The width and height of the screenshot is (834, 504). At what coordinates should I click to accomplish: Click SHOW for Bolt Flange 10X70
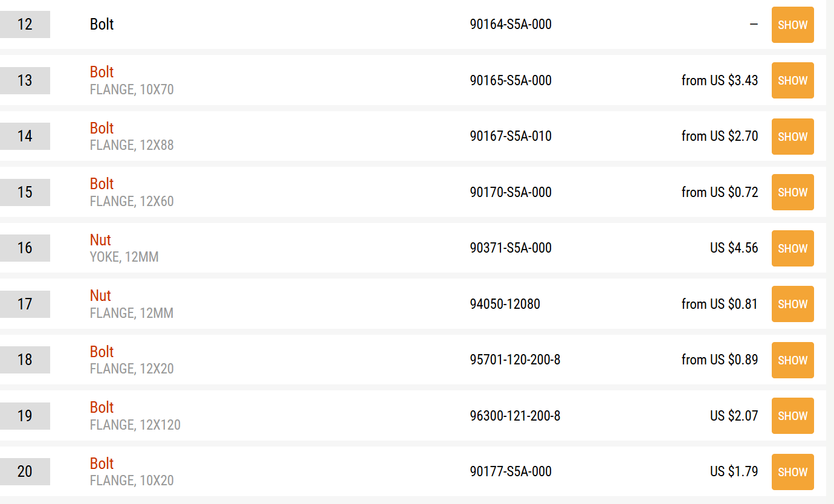pos(792,80)
